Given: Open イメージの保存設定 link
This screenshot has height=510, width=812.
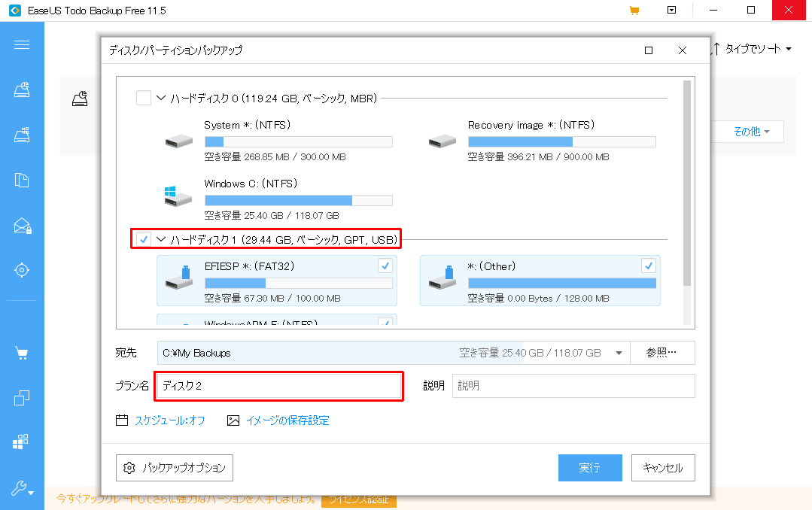Looking at the screenshot, I should (x=288, y=420).
